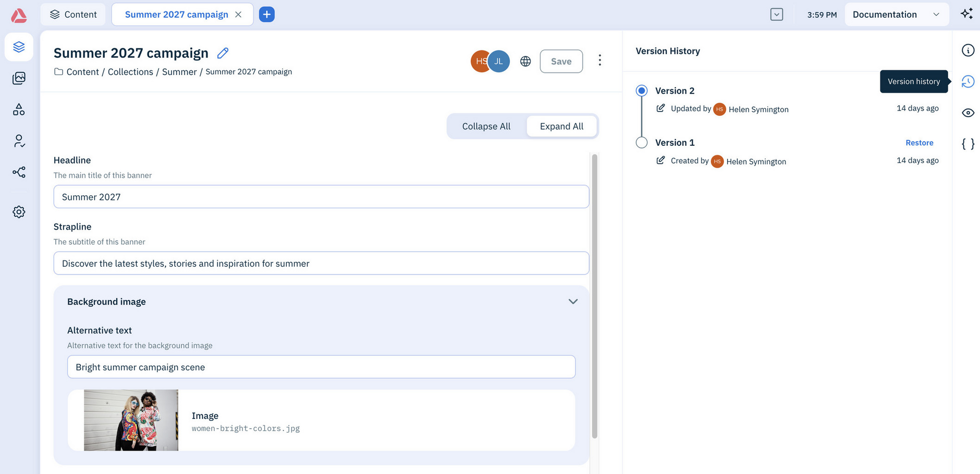Screen dimensions: 980x474
Task: Open the three-dot more options menu
Action: tap(600, 60)
